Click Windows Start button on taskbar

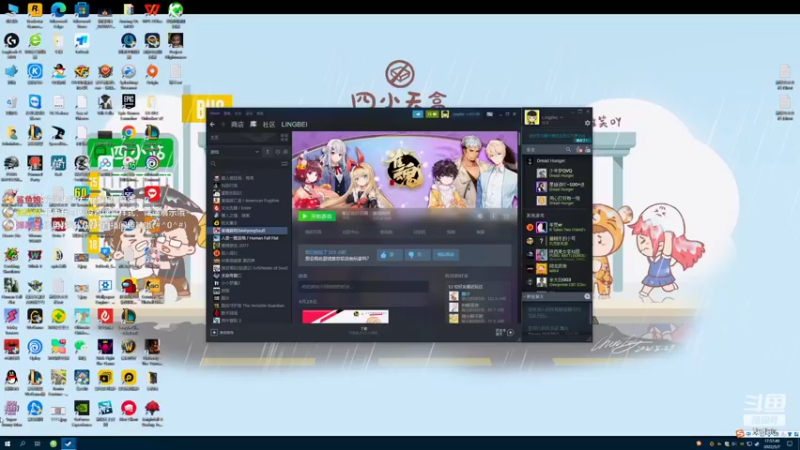[x=7, y=443]
